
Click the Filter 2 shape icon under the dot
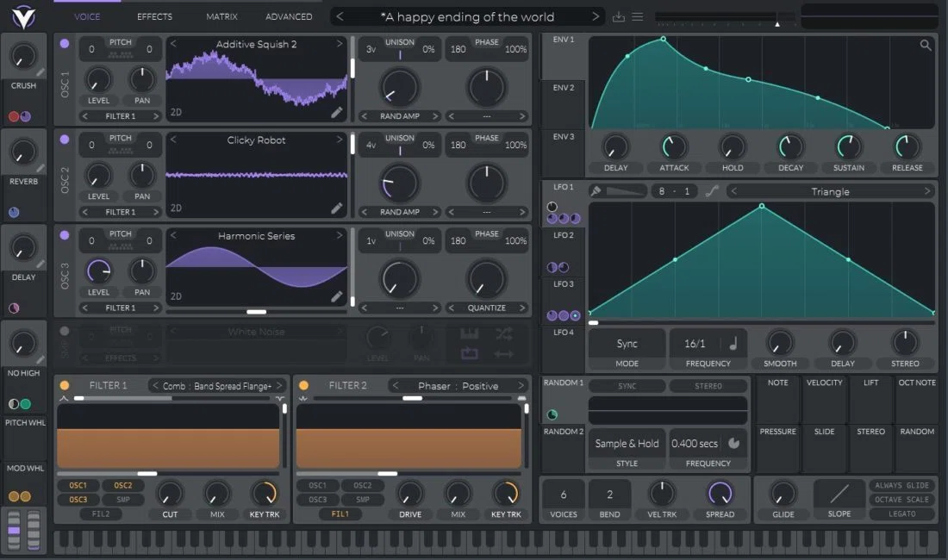click(302, 399)
